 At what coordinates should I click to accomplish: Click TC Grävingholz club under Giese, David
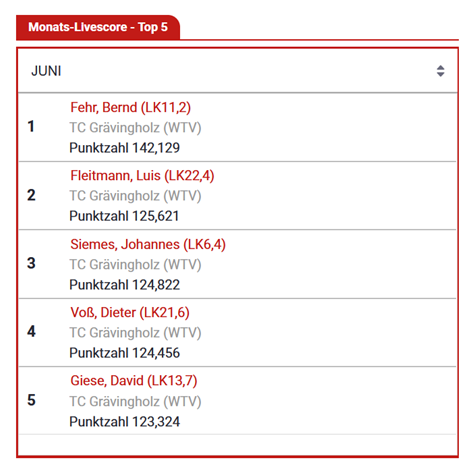(135, 401)
